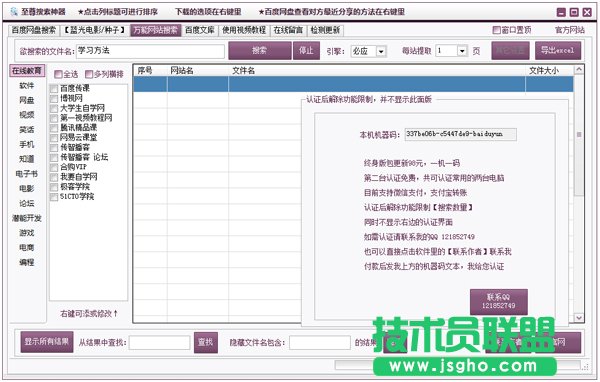Click the file name search input field

pos(150,51)
